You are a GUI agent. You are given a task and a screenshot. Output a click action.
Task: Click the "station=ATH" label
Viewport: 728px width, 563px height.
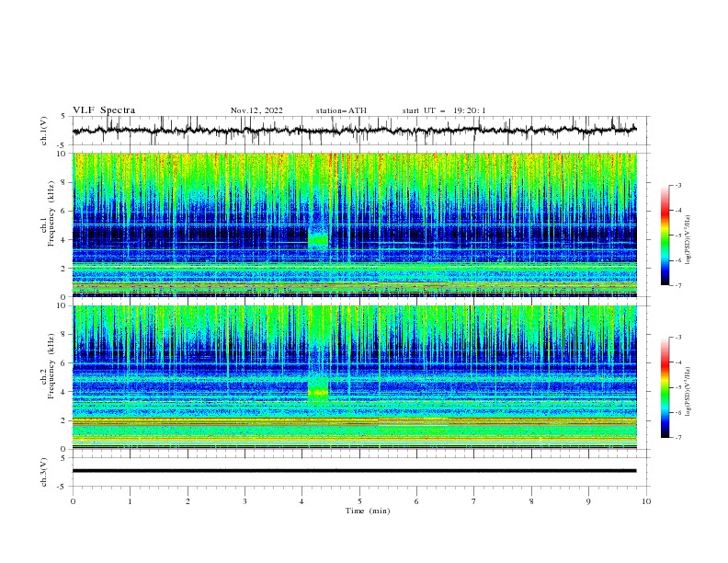pos(341,110)
